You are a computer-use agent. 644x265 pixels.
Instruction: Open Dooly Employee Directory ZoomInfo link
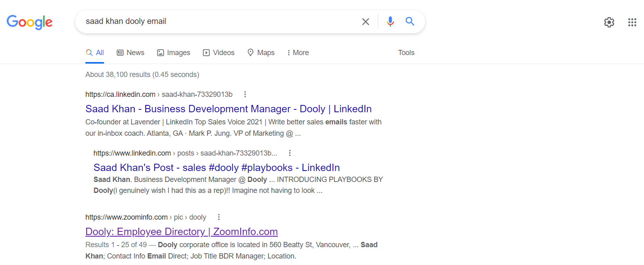click(182, 232)
